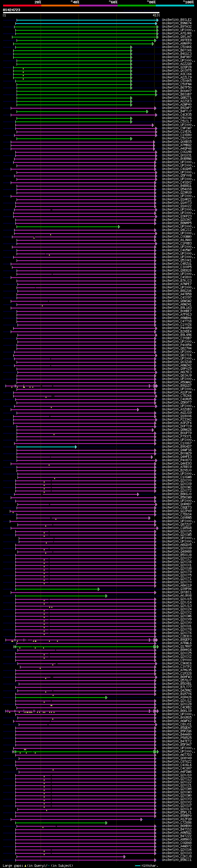Open hit UniRef100_B8KGJ0
Image resolution: width=197 pixels, height=868 pixels.
point(176,494)
